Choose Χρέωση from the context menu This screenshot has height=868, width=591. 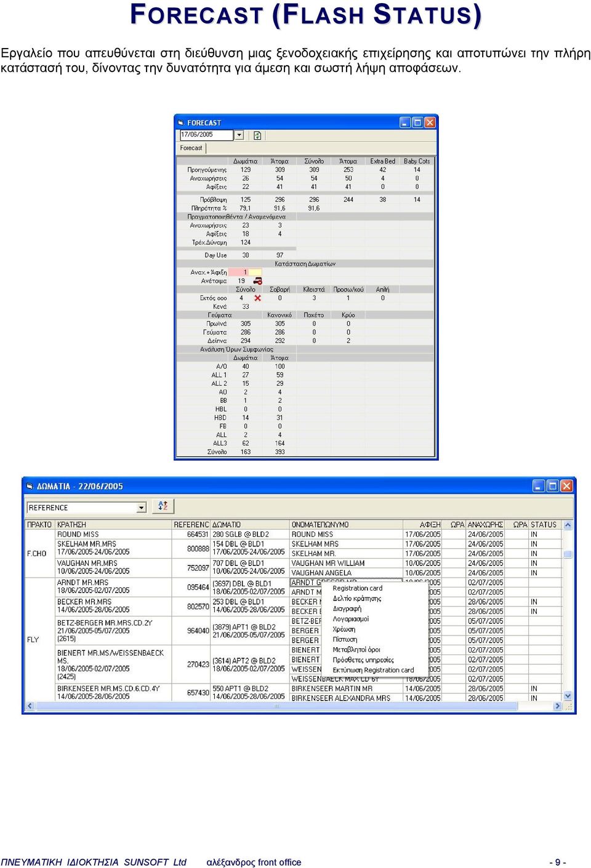(344, 629)
